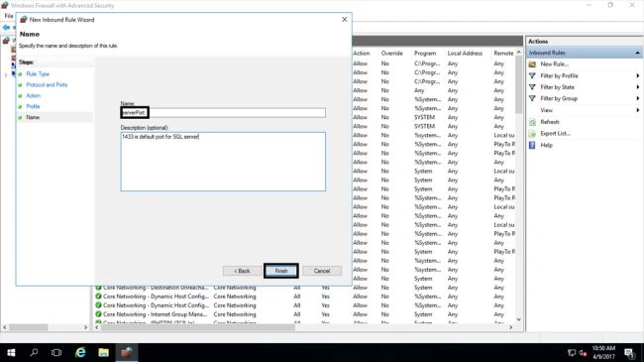Click the Filter by State funnel icon
644x362 pixels.
coord(532,87)
